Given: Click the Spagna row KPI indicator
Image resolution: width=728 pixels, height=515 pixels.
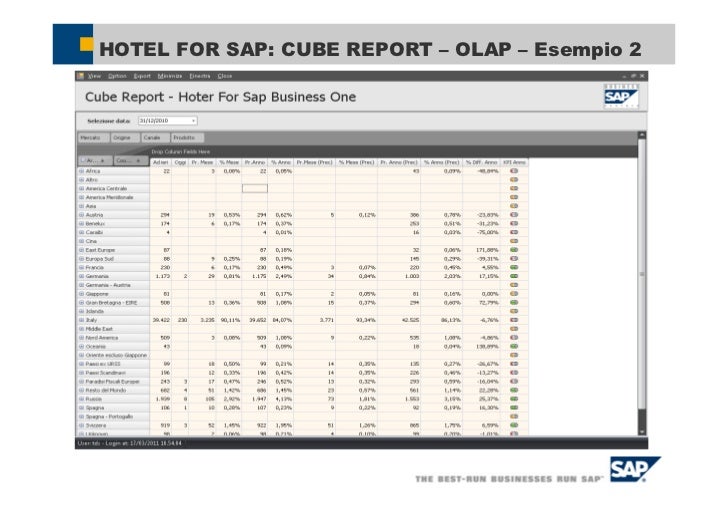Looking at the screenshot, I should 514,408.
